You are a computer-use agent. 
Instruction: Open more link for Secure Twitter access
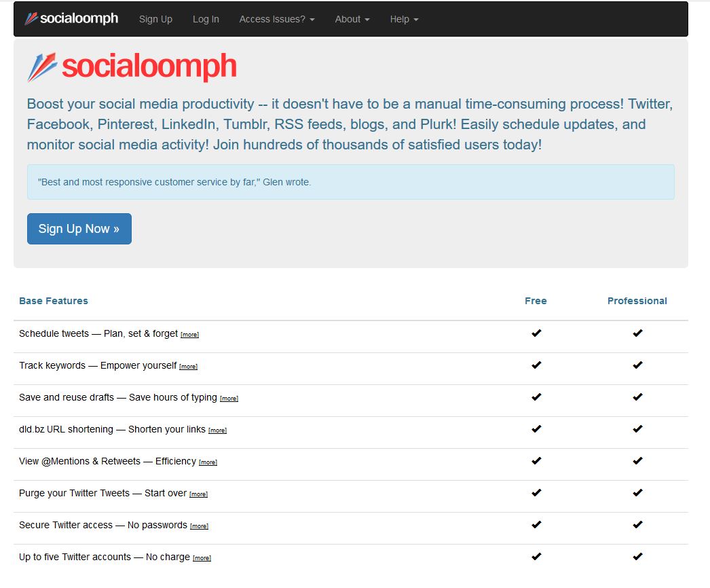click(x=199, y=526)
